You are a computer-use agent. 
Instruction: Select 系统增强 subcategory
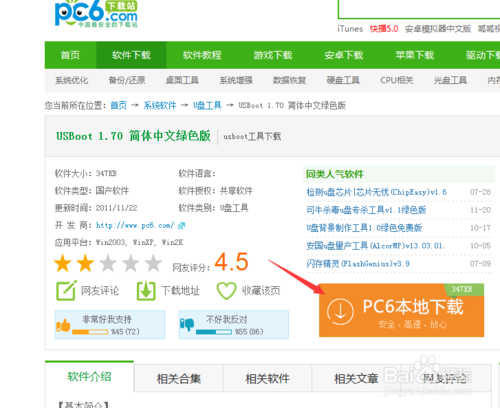click(236, 80)
